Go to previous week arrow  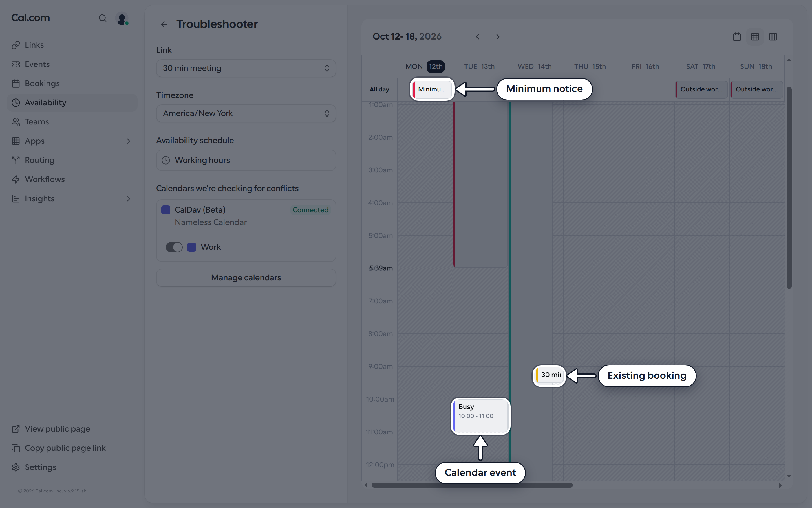(x=477, y=37)
